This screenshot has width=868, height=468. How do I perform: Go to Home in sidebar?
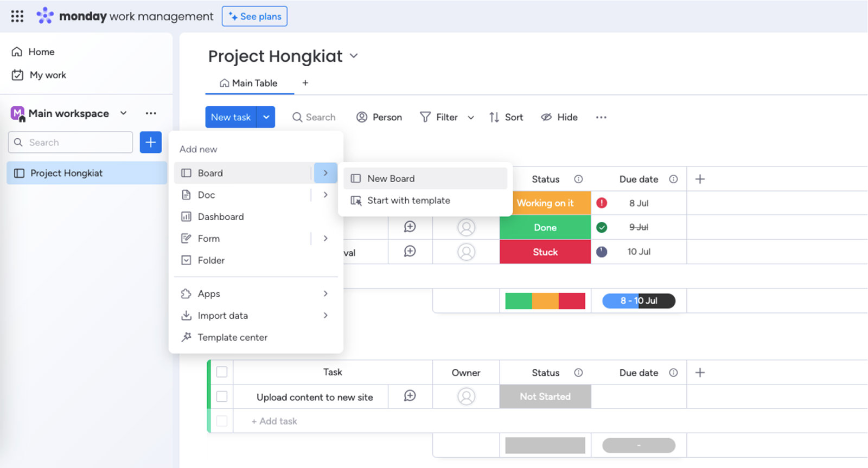point(34,52)
